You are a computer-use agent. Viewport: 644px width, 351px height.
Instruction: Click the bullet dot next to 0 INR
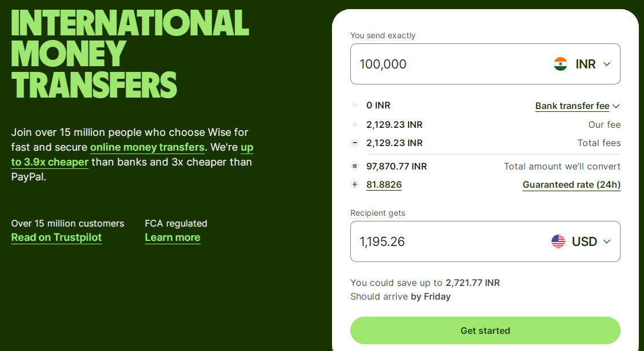pos(355,105)
